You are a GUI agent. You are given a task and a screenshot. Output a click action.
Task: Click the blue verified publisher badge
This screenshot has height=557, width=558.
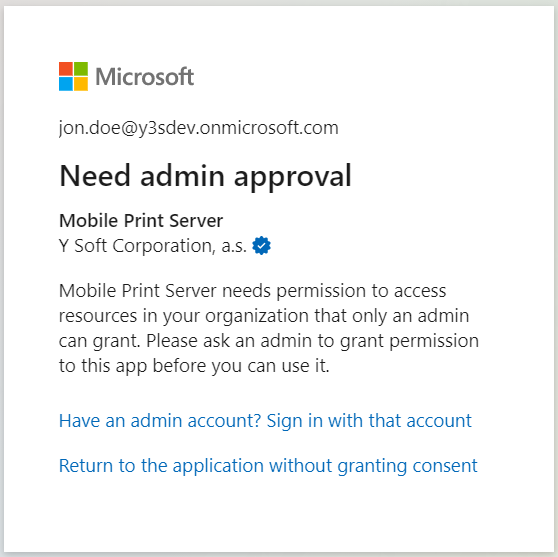click(261, 246)
